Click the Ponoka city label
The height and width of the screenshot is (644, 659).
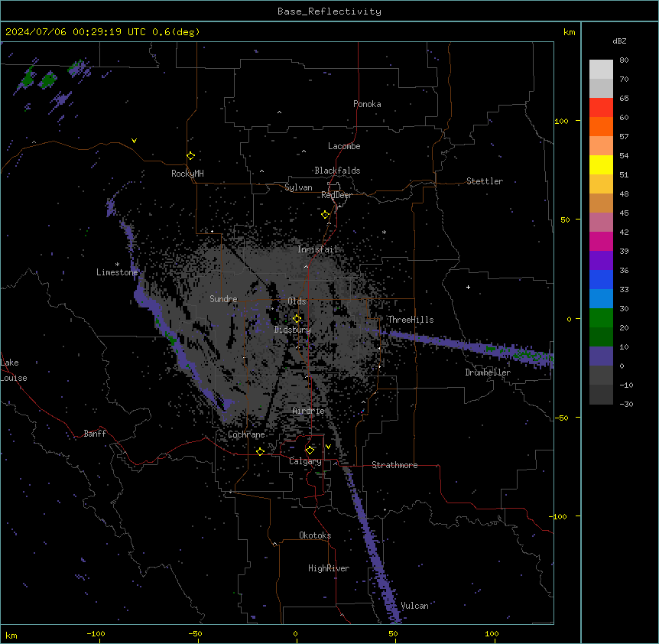367,104
